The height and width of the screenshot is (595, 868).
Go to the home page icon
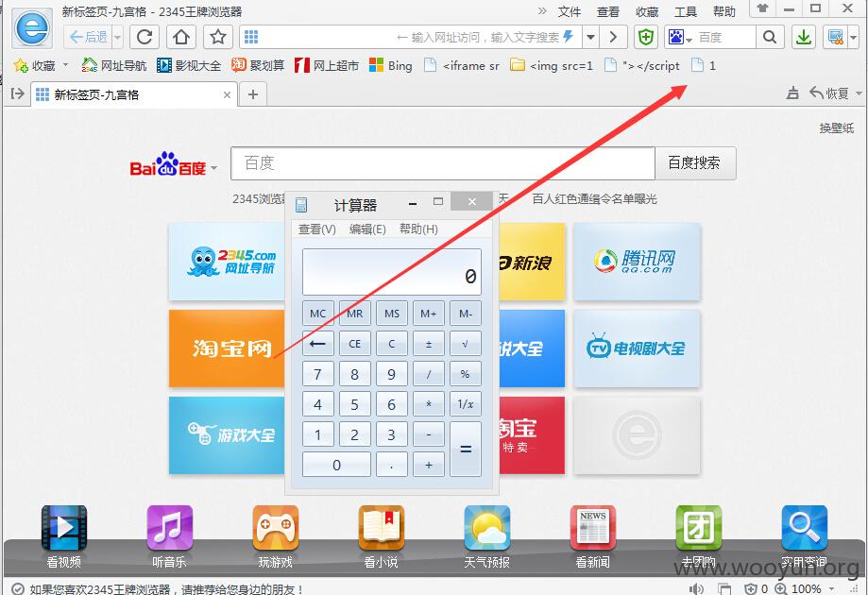click(181, 37)
